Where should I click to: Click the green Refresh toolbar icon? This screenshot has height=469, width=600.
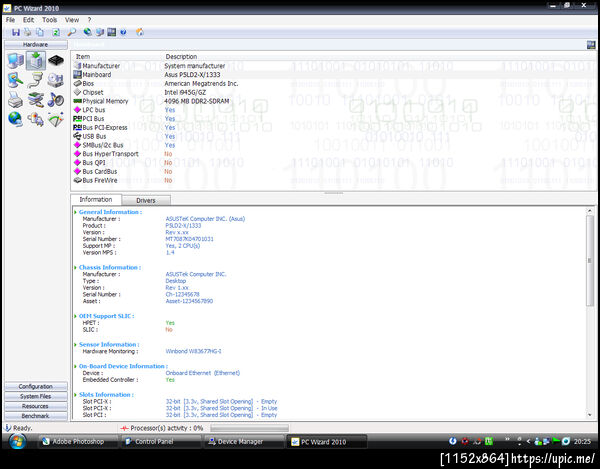56,33
